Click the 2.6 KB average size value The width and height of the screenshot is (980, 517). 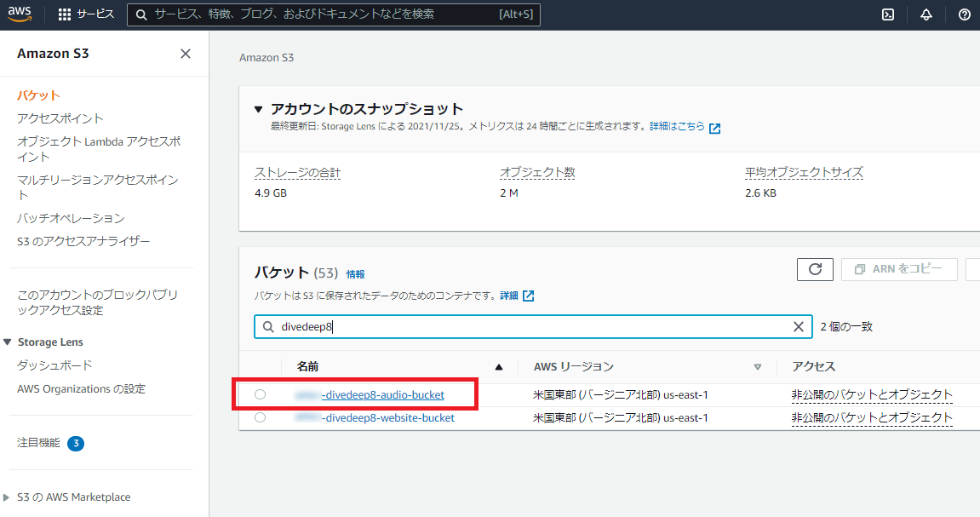click(x=760, y=193)
